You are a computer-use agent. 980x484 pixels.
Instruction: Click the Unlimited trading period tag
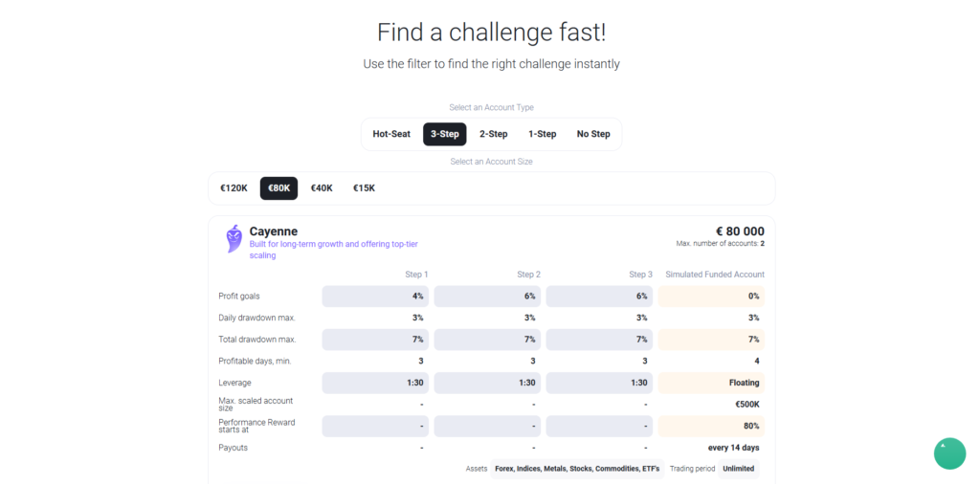(738, 469)
